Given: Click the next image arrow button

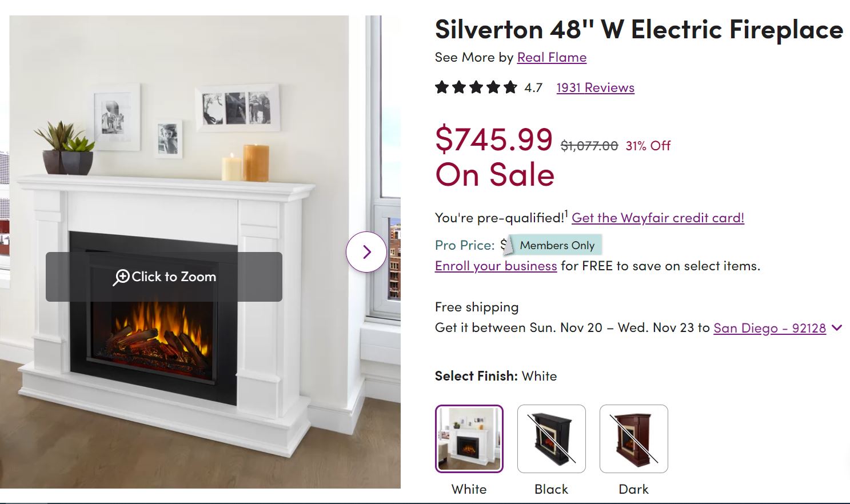Looking at the screenshot, I should coord(367,252).
